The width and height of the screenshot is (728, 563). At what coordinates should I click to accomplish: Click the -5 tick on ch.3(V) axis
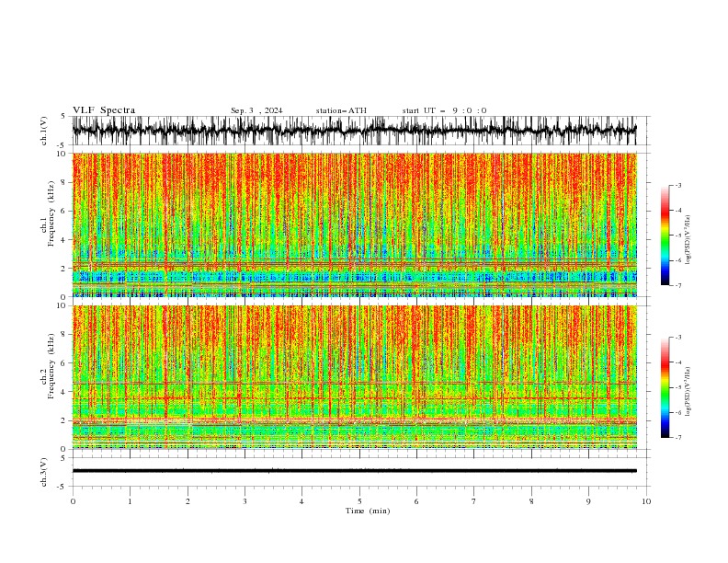61,487
